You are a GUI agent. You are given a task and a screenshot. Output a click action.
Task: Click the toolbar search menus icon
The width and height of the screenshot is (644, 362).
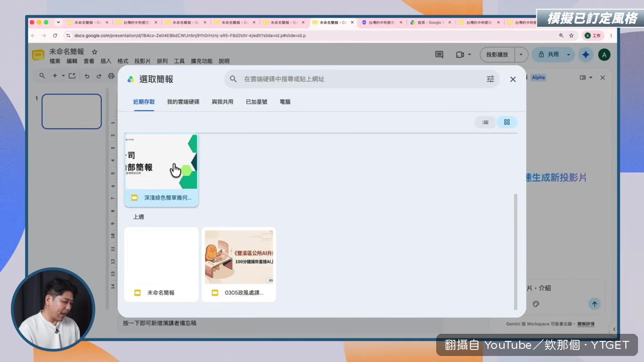[42, 76]
